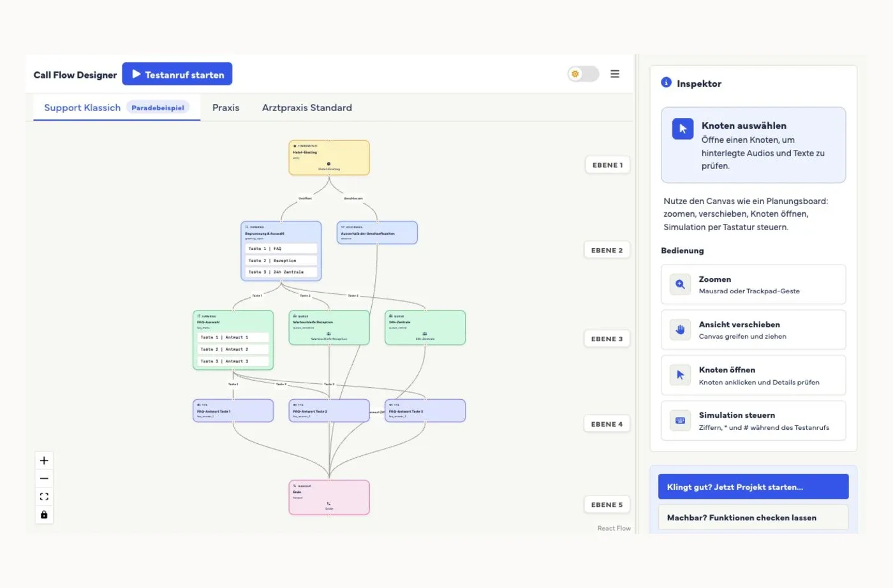The height and width of the screenshot is (588, 893).
Task: Click the Simulation steuern help card
Action: (x=753, y=420)
